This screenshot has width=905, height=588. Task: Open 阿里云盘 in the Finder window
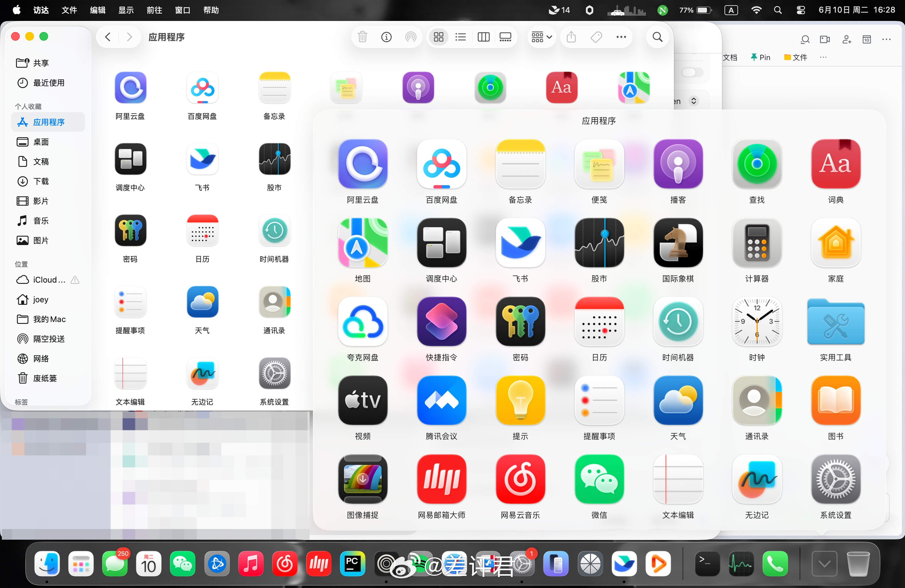[130, 87]
